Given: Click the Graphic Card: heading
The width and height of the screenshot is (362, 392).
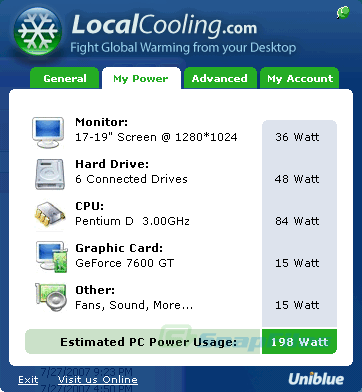Looking at the screenshot, I should (119, 248).
